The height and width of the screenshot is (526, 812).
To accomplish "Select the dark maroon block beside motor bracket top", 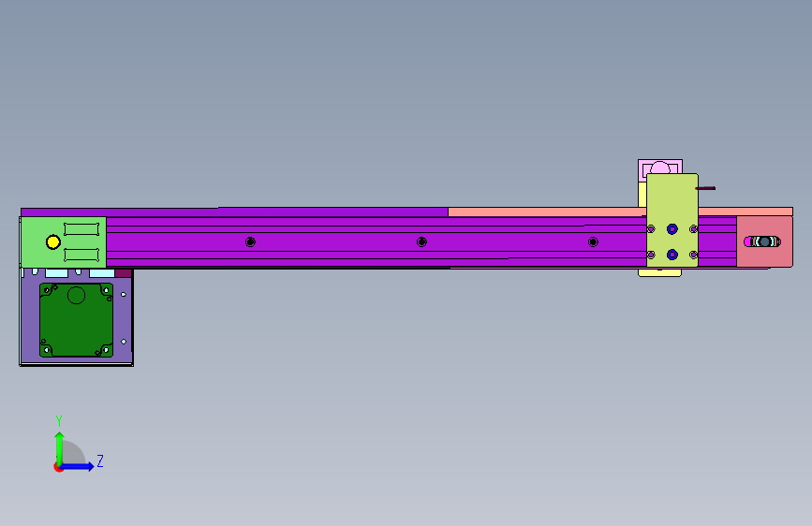I will (124, 273).
